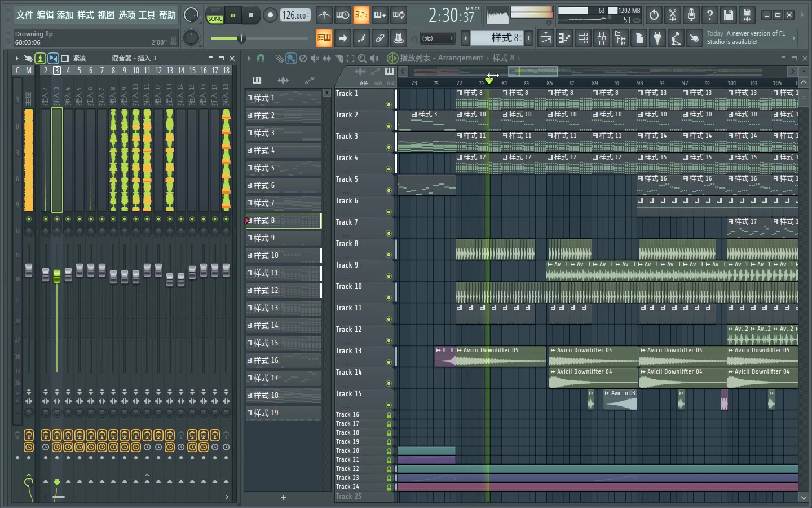Click the export/render floppy-wave icon
812x508 pixels.
click(747, 15)
